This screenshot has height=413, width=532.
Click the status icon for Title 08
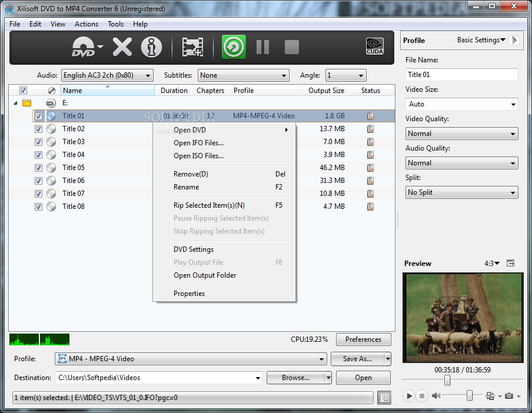click(x=371, y=206)
